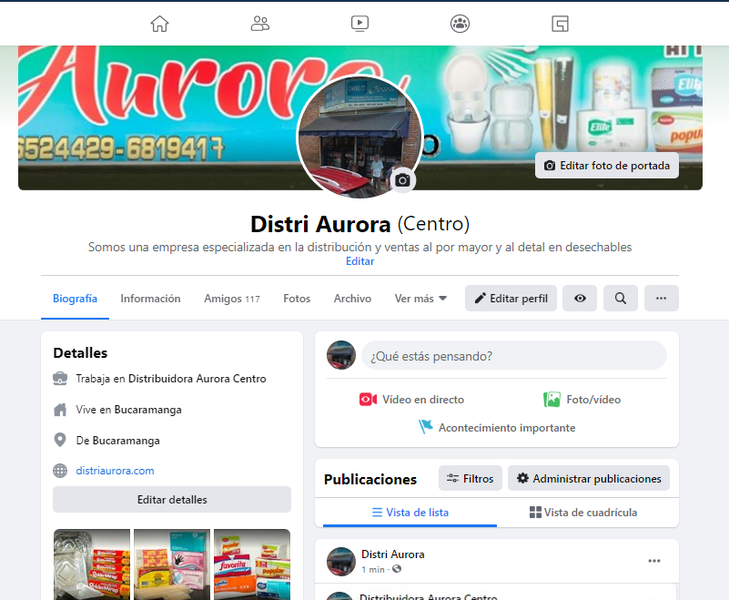Click Editar foto de portada button
This screenshot has height=600, width=729.
pos(607,165)
